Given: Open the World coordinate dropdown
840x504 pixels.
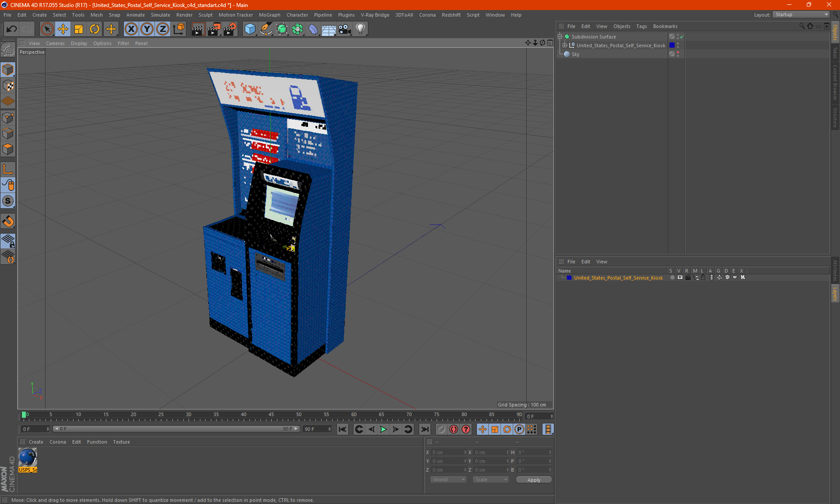Looking at the screenshot, I should tap(448, 479).
